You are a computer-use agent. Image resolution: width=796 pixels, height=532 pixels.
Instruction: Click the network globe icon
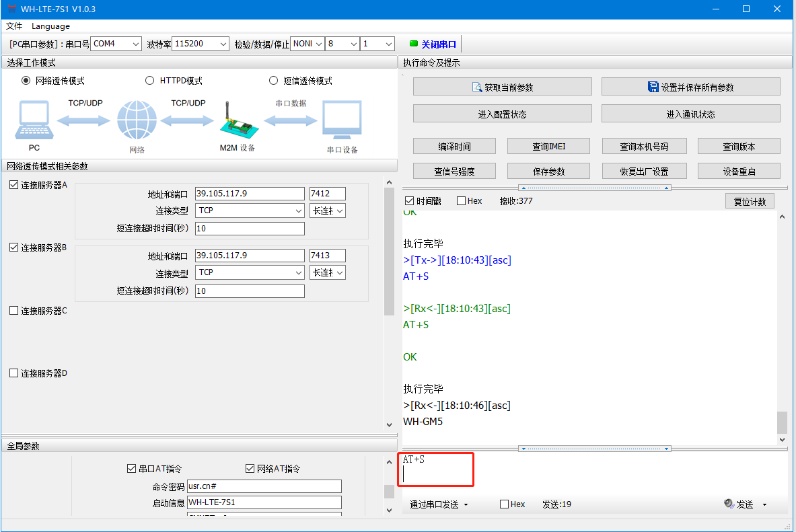pyautogui.click(x=136, y=120)
